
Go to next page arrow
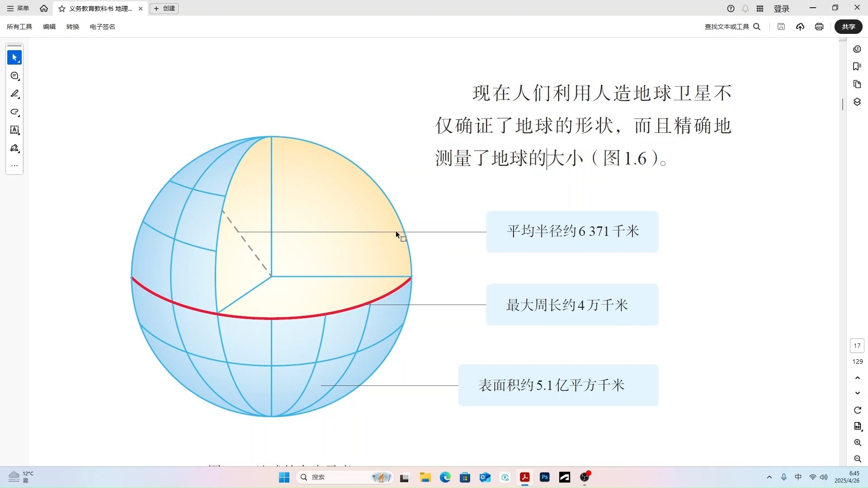[857, 393]
